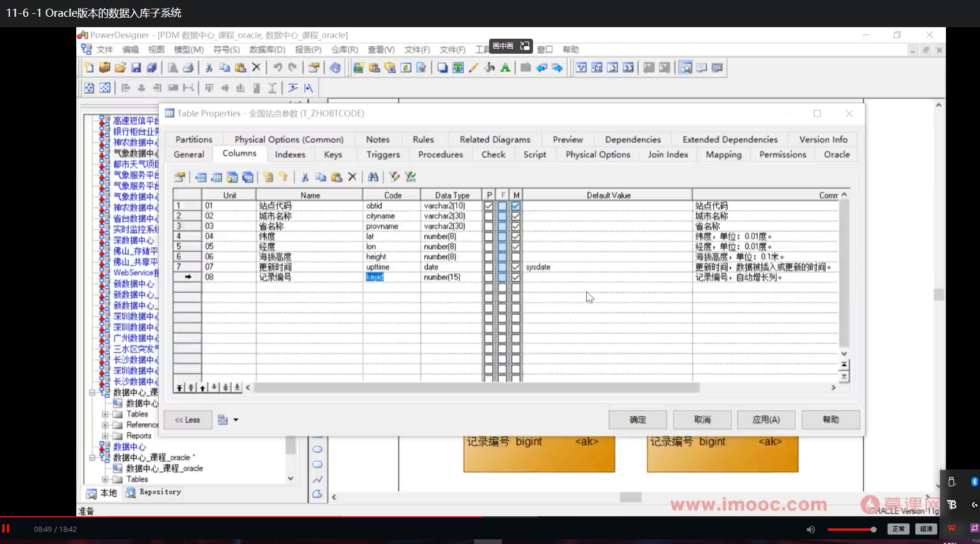Click the Bluetooth icon in the system tray
This screenshot has height=544, width=980.
click(974, 482)
